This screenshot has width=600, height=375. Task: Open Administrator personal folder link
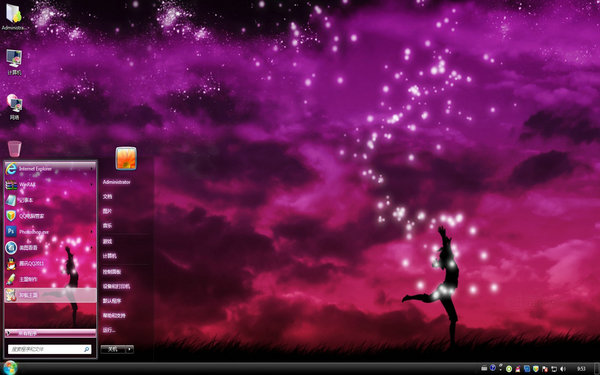click(116, 182)
